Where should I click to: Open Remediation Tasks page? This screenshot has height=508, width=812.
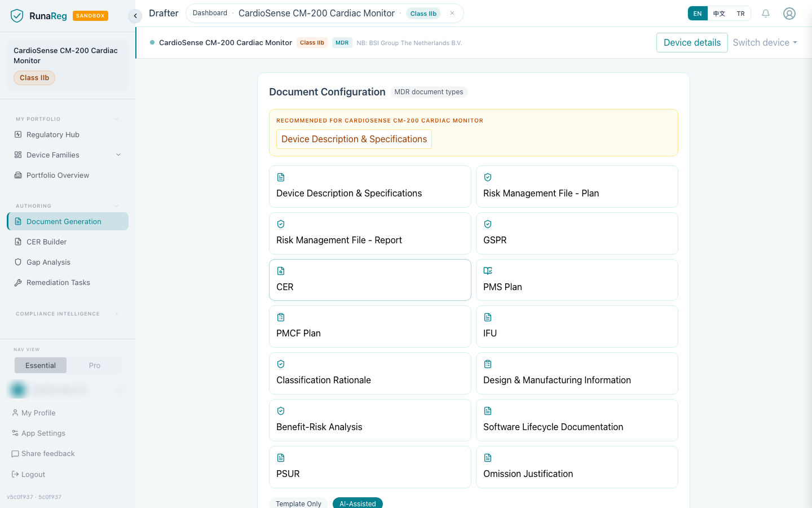click(x=68, y=282)
